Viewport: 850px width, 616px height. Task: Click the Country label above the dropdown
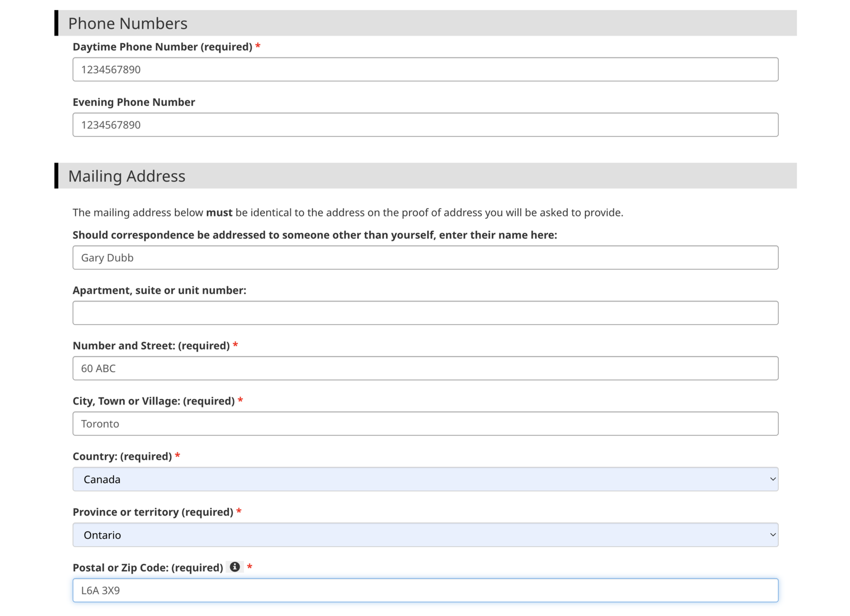[122, 456]
